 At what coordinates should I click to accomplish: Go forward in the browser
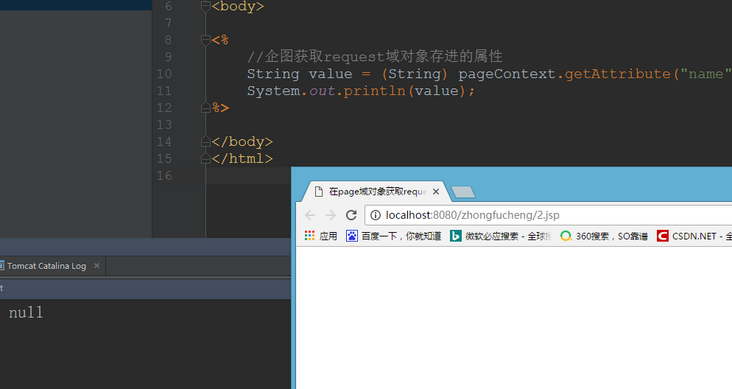[331, 215]
